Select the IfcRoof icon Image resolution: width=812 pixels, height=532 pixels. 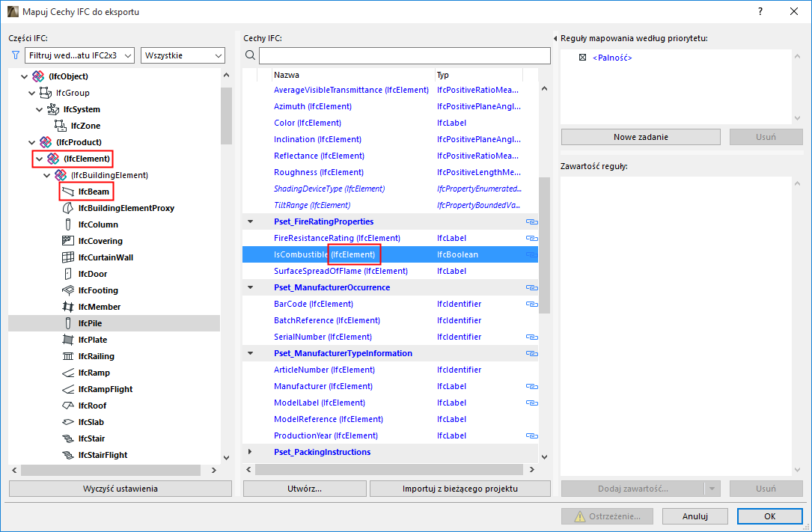[68, 406]
